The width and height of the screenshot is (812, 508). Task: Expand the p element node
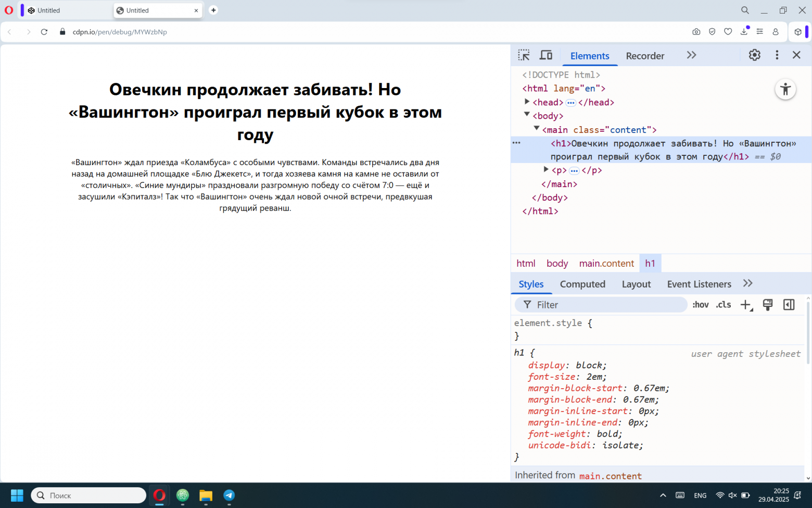click(545, 169)
